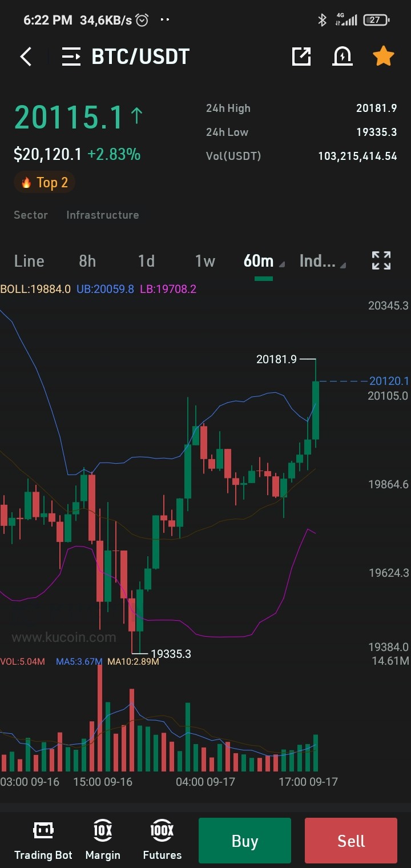Open the Infrastructure sector link
Image resolution: width=411 pixels, height=868 pixels.
coord(103,215)
